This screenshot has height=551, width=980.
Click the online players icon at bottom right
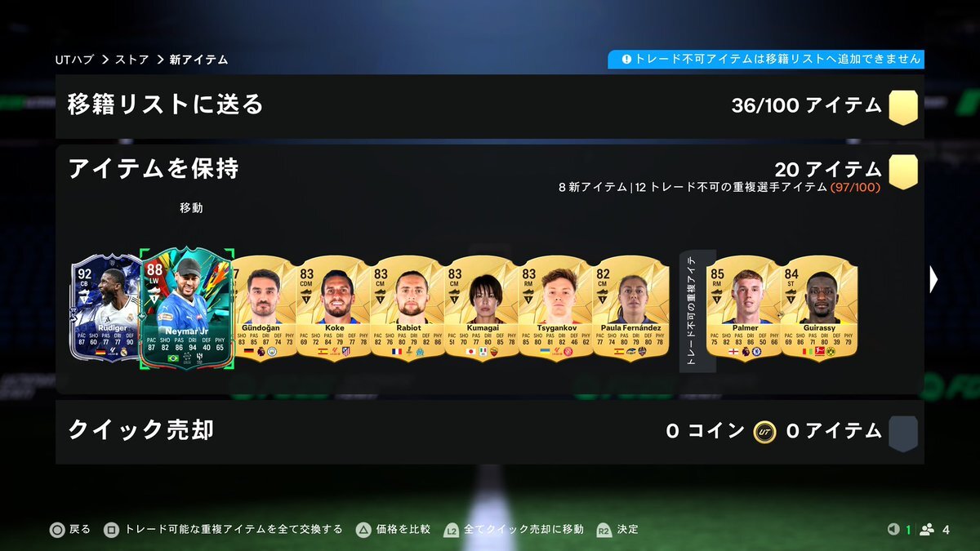click(x=927, y=530)
